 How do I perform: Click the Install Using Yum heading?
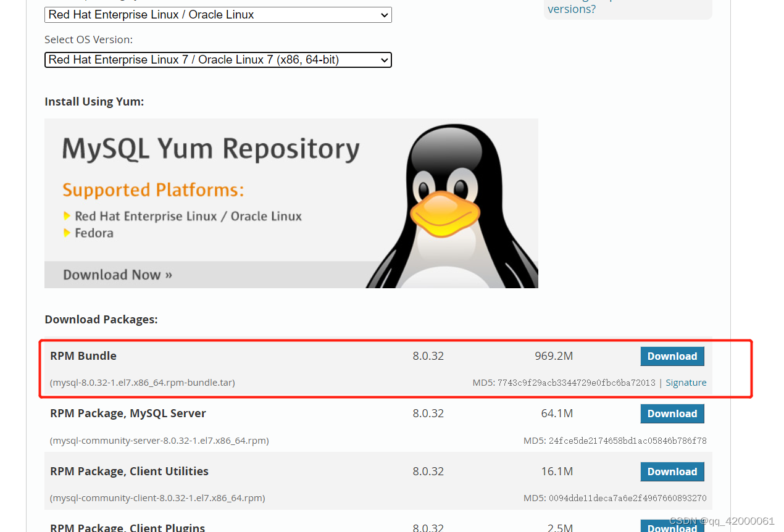click(x=94, y=101)
